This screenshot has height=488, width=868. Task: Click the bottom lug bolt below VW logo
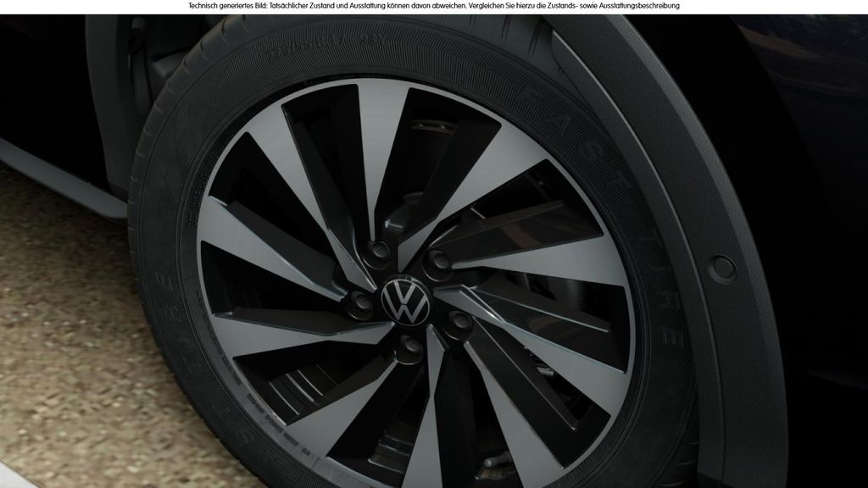pos(409,346)
